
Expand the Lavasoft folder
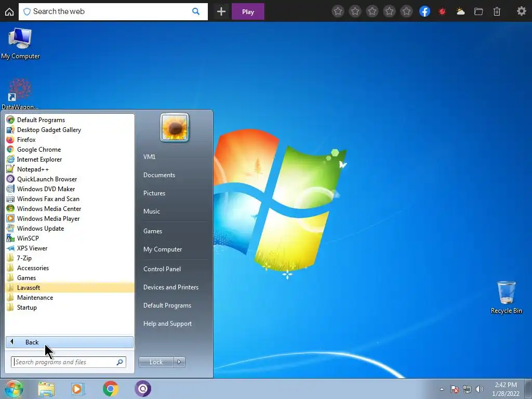click(x=70, y=287)
